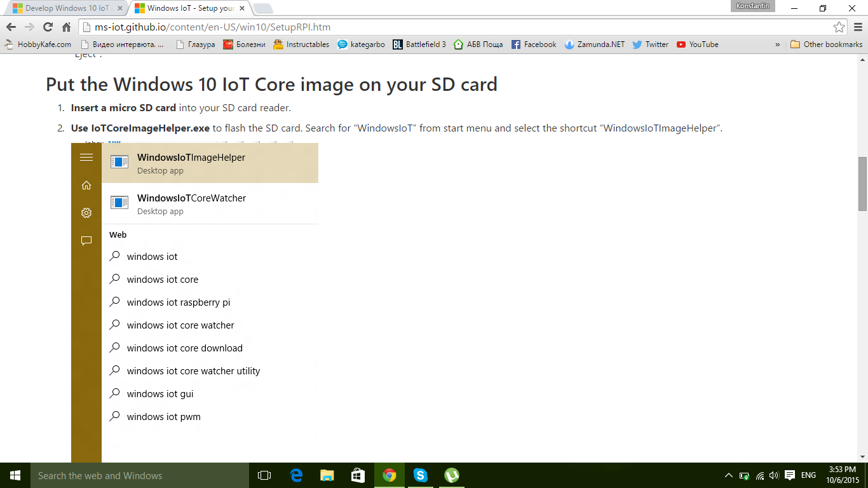The height and width of the screenshot is (488, 868).
Task: Open the Windows Store from the taskbar
Action: coord(358,475)
